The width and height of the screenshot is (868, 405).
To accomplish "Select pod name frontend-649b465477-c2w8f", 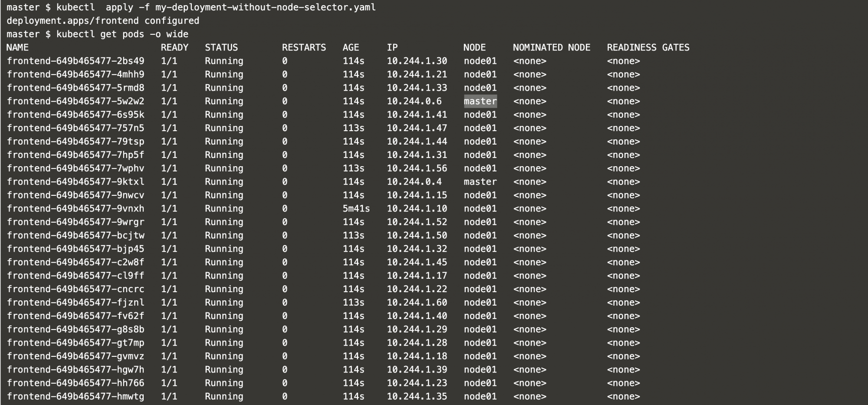I will pos(76,263).
